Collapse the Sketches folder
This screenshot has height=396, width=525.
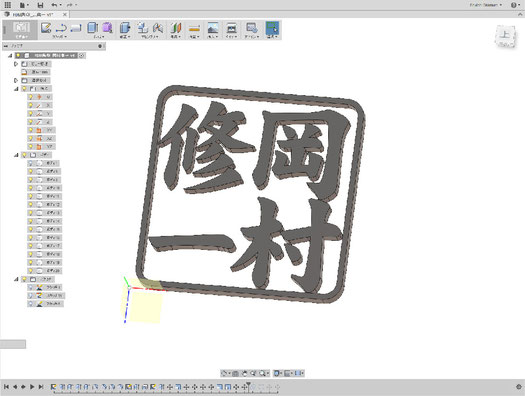click(16, 279)
